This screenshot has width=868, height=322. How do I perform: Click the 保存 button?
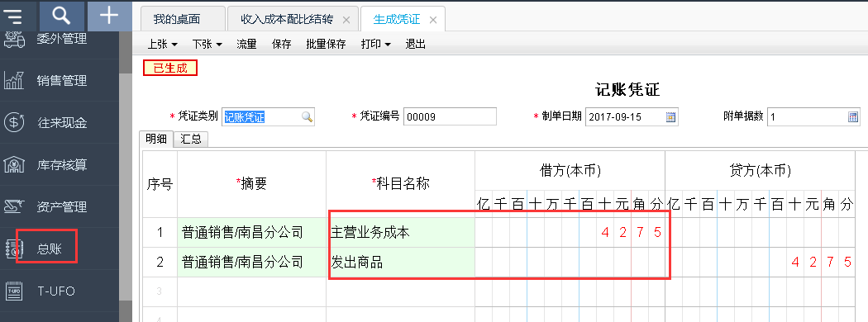282,45
